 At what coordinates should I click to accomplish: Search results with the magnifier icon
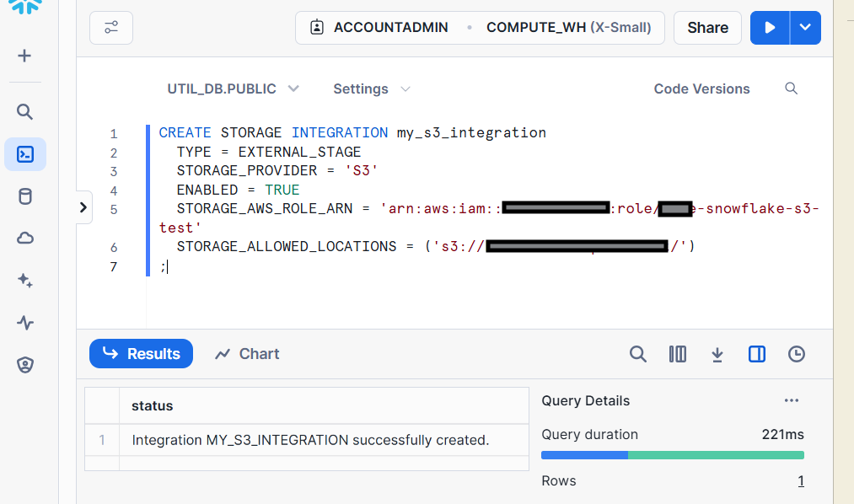[638, 354]
